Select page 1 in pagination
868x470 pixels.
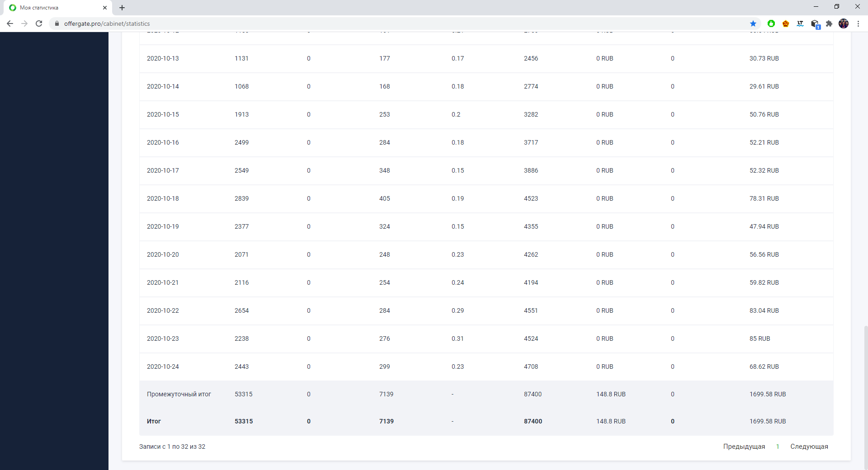(x=778, y=446)
